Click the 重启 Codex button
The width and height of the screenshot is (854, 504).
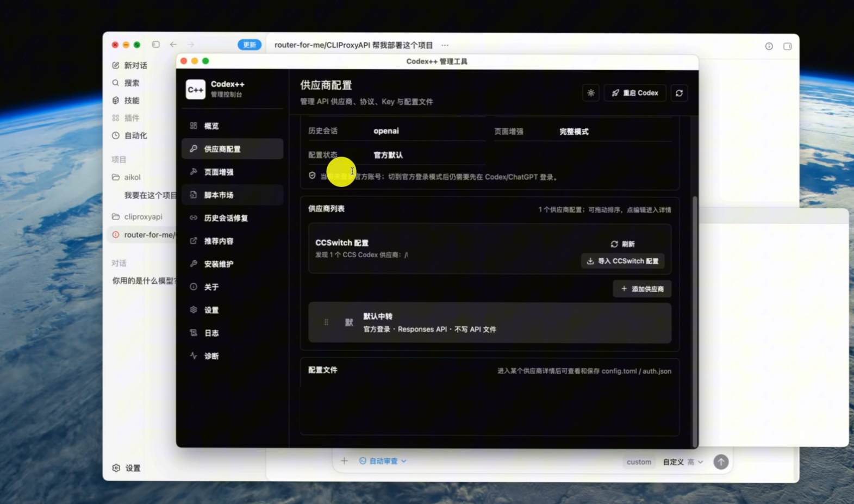point(634,93)
